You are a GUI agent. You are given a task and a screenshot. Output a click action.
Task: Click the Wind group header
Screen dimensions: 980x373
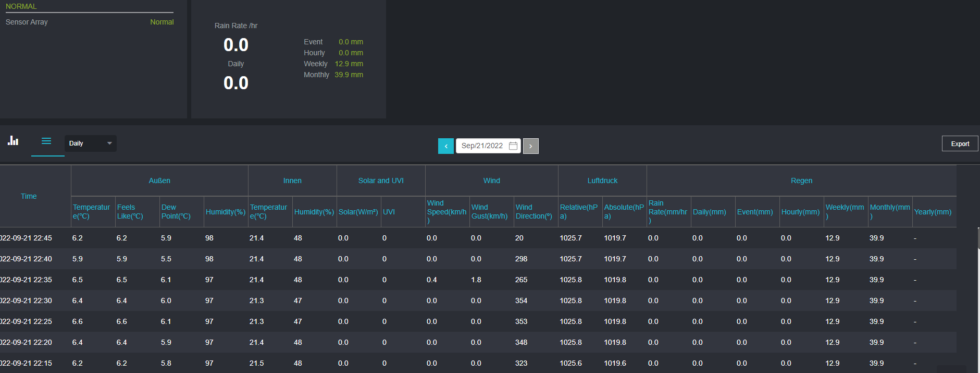[491, 181]
